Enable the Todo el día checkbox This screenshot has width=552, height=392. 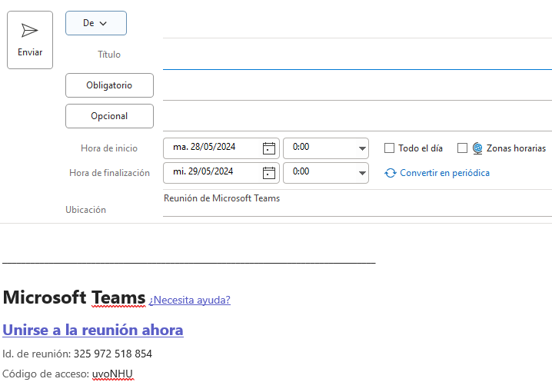tap(389, 148)
